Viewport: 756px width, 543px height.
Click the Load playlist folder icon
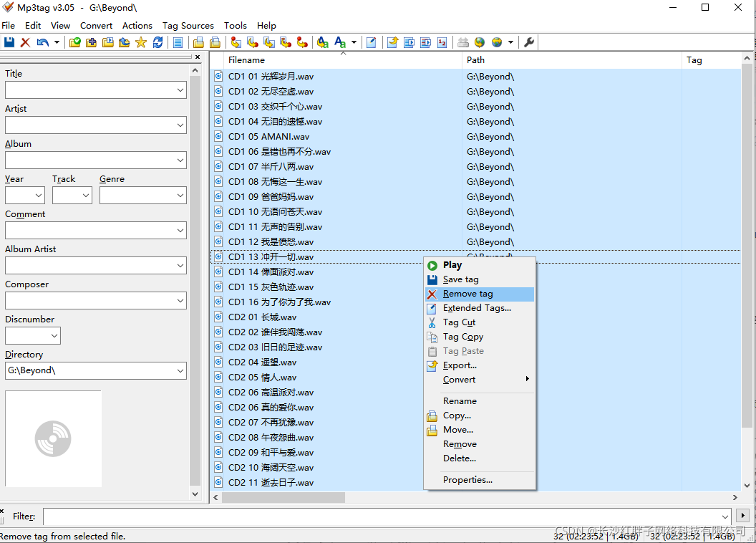coord(108,42)
